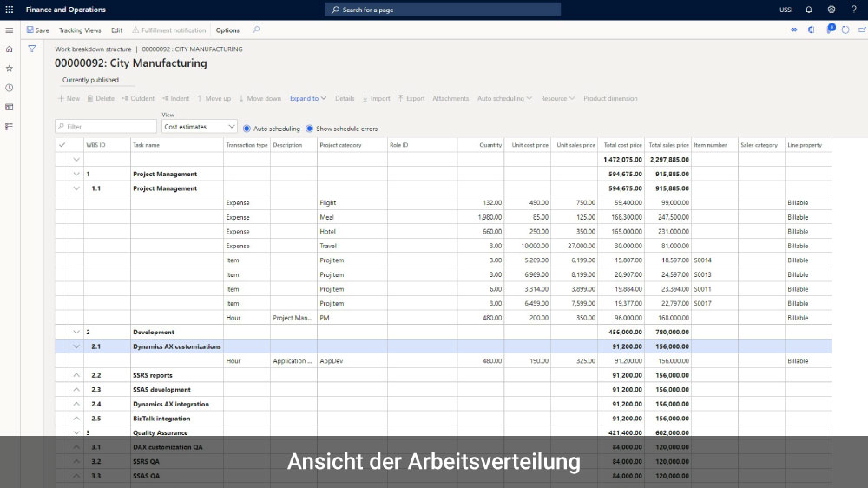Viewport: 868px width, 488px height.
Task: Select row checkbox for Development task
Action: point(62,333)
